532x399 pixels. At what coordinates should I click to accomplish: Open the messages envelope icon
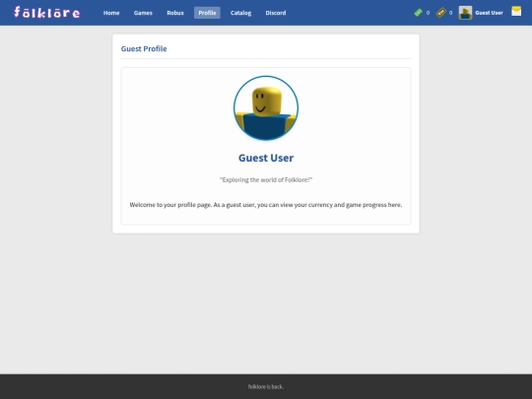click(x=516, y=11)
